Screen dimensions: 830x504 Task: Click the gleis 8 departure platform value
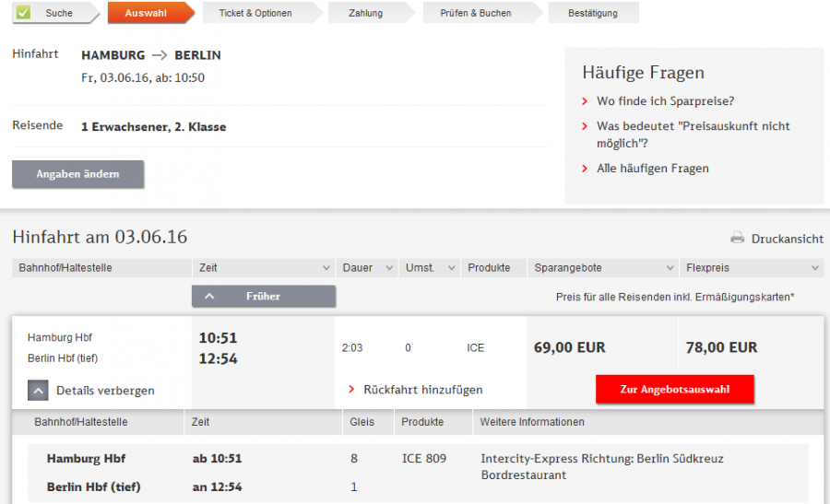tap(353, 459)
